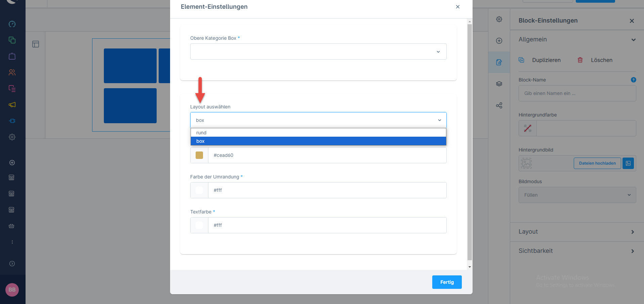Select the "rund" layout option

coord(318,133)
